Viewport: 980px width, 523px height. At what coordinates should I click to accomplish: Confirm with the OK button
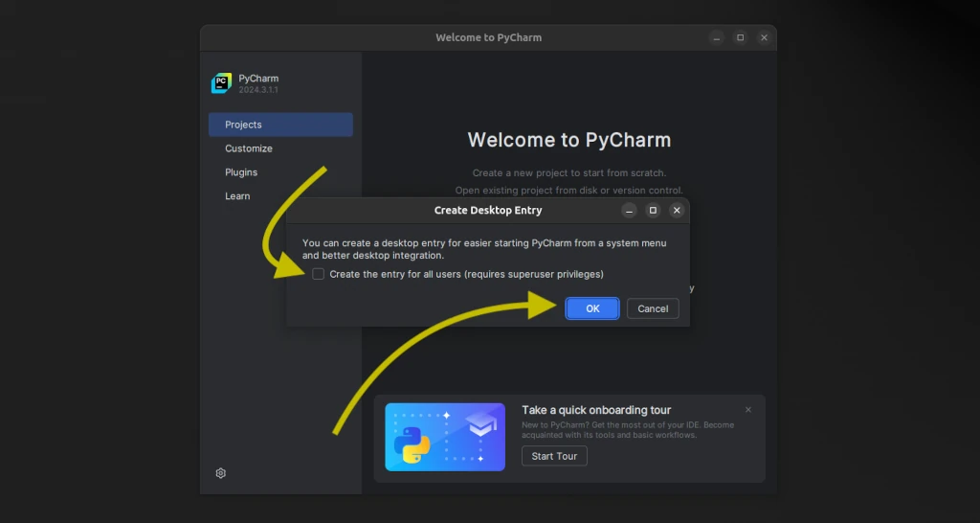[591, 308]
